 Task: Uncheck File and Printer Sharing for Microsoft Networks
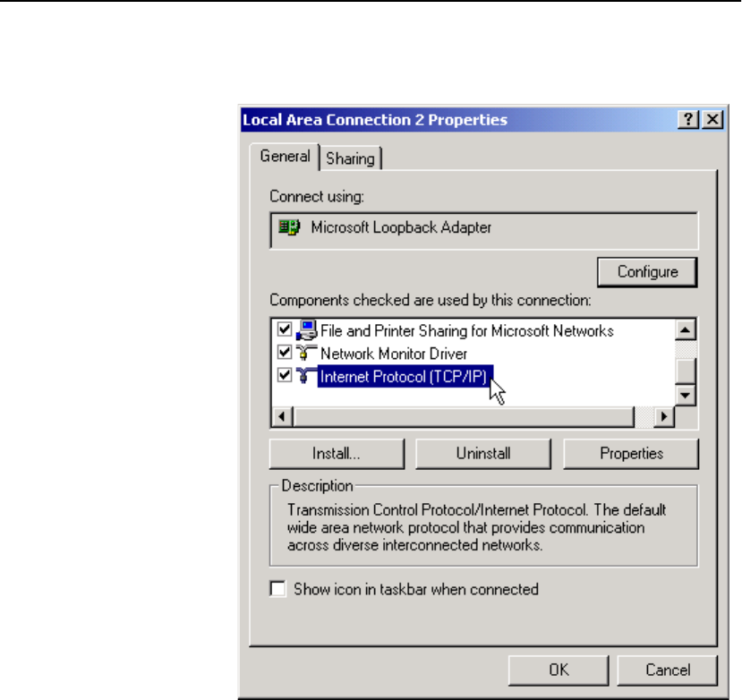(x=285, y=329)
